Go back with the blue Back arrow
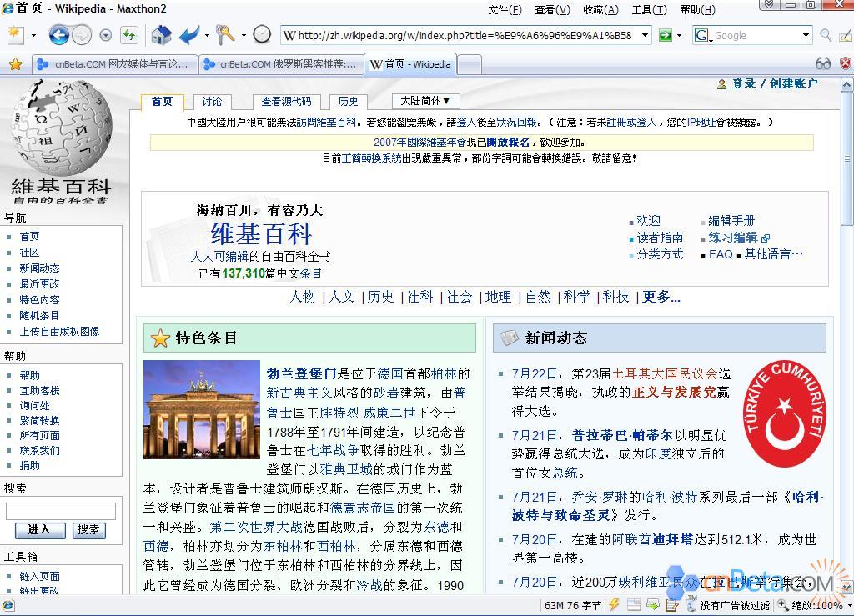Screen dimensions: 854x616 59,35
